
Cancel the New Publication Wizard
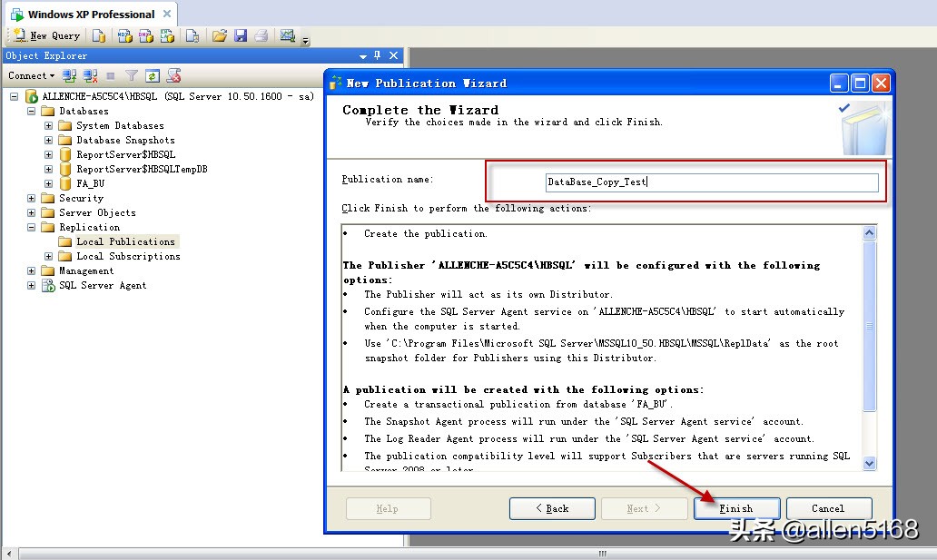click(x=829, y=508)
